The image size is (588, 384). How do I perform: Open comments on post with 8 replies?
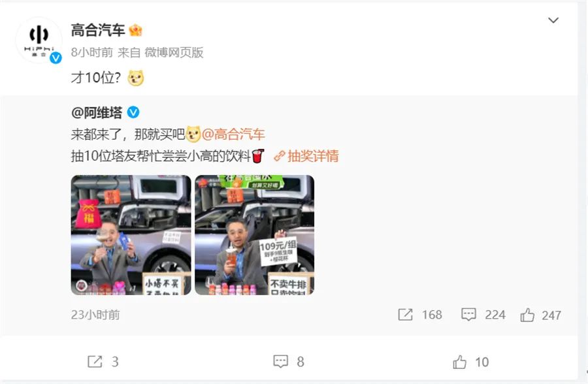(x=280, y=362)
